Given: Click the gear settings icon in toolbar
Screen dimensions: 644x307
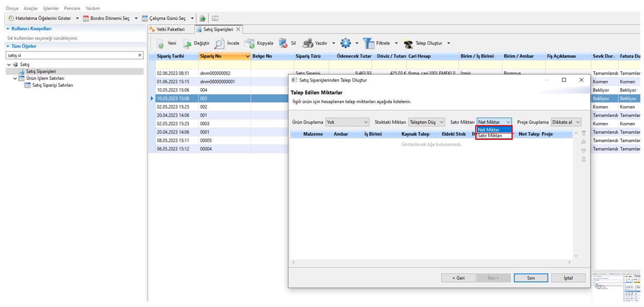Looking at the screenshot, I should point(345,44).
